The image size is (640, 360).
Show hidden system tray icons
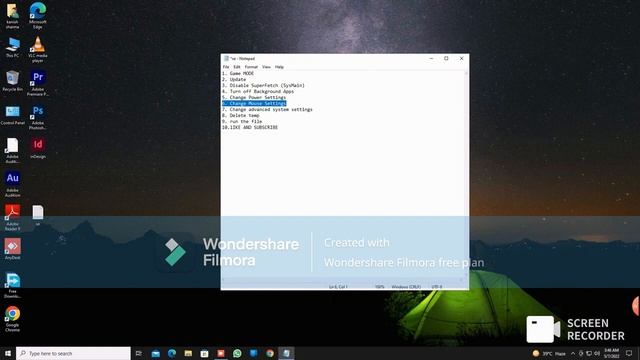[573, 353]
